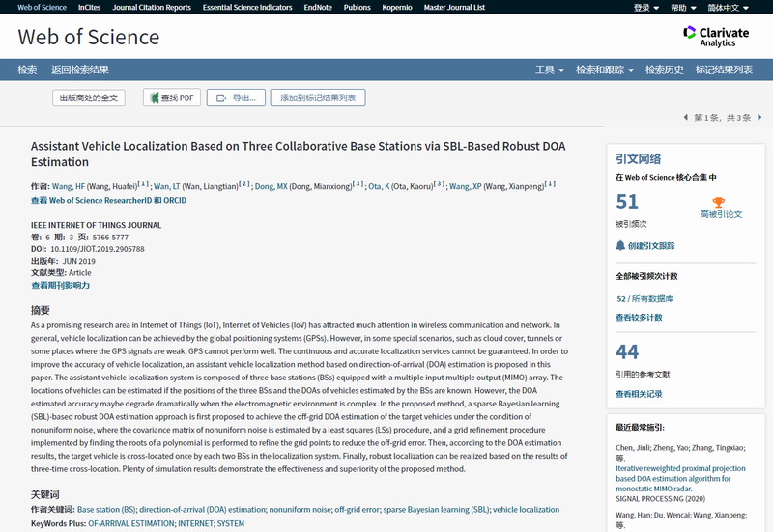The image size is (773, 532).
Task: Open the 简体中文 language dropdown
Action: [729, 8]
